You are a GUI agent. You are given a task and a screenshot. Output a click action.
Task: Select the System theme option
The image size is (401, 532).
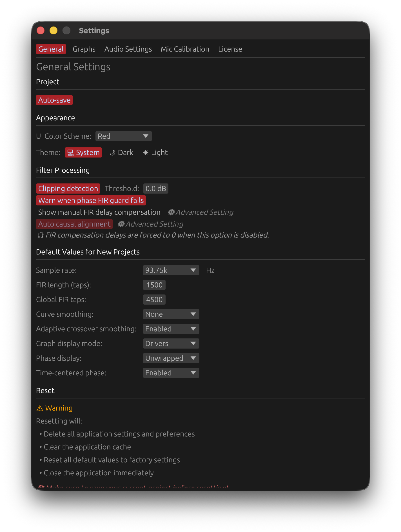tap(83, 152)
